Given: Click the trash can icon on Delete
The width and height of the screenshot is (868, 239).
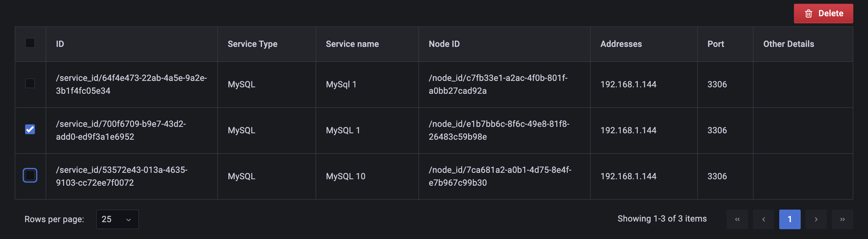Looking at the screenshot, I should tap(808, 13).
